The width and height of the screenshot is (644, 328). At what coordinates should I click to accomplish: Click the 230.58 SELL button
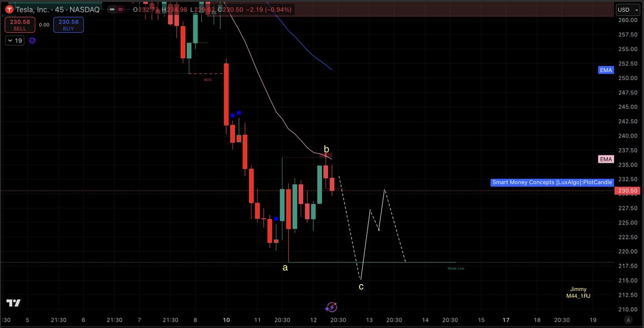[20, 25]
